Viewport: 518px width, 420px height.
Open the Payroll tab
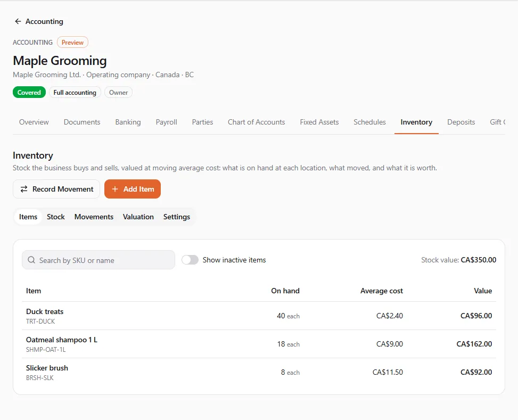pos(167,122)
